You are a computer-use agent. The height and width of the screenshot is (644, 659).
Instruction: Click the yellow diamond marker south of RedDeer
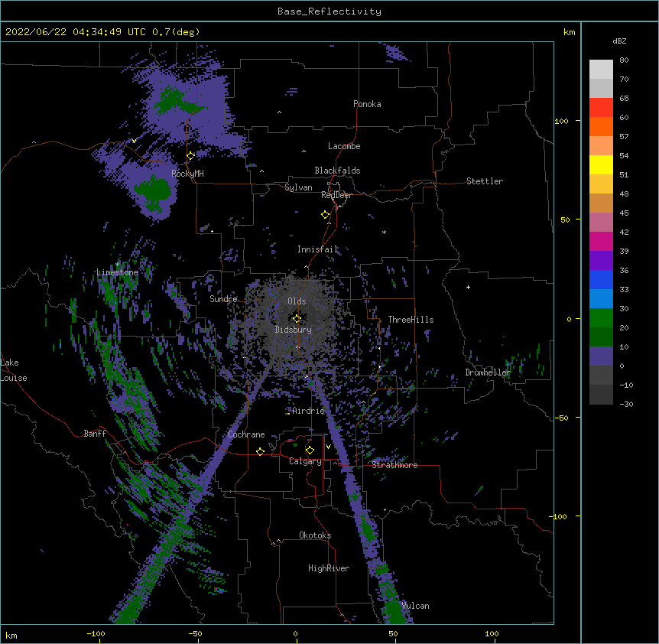[326, 215]
